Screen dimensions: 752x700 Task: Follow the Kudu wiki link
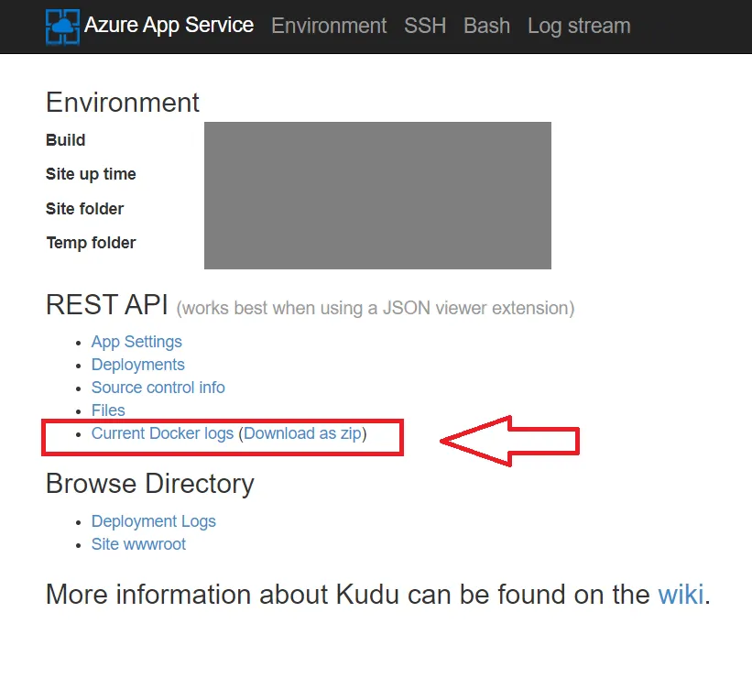681,595
